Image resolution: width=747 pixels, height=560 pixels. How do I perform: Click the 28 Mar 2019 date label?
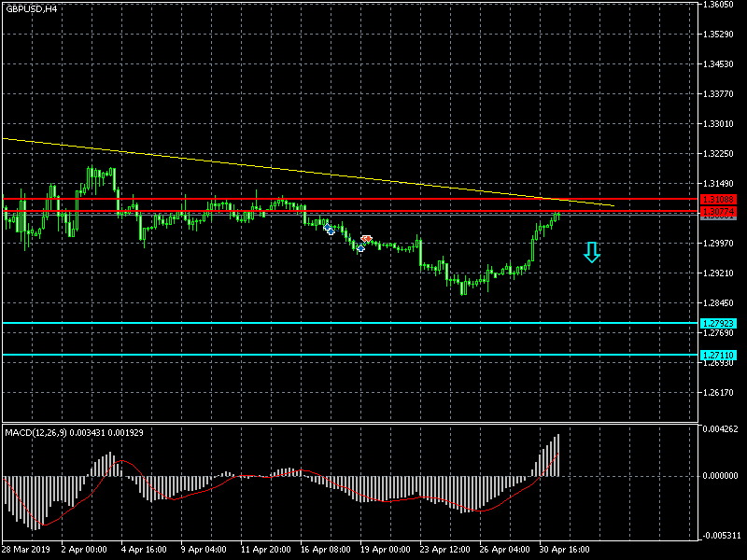pos(25,550)
